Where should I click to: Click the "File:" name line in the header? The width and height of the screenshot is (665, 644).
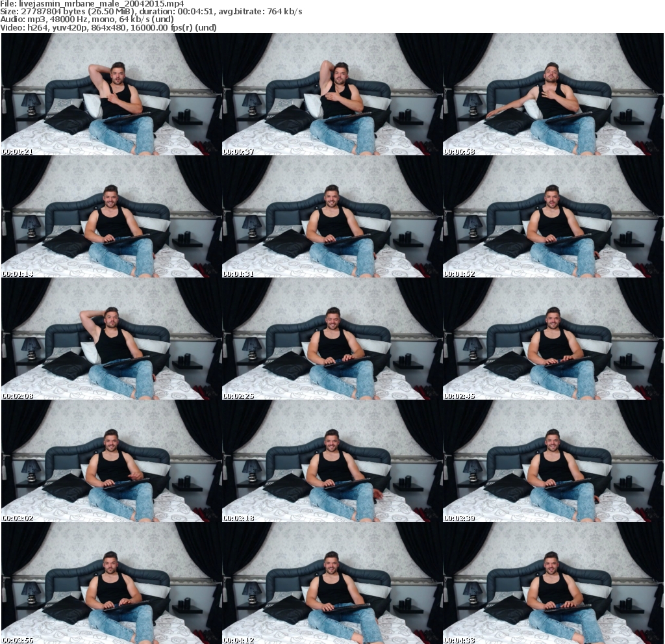tap(92, 4)
